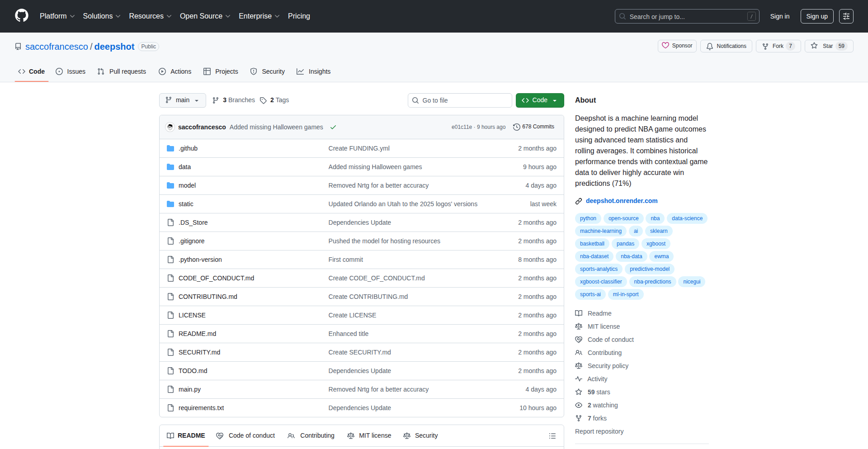The height and width of the screenshot is (449, 868).
Task: Click the Tags label icon
Action: 263,100
